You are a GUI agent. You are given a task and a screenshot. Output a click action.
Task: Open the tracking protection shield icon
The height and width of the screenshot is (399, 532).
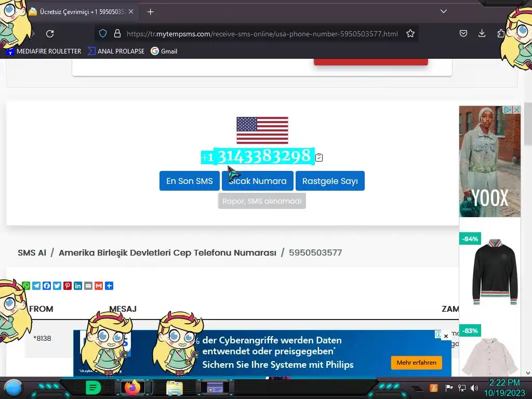click(x=103, y=34)
